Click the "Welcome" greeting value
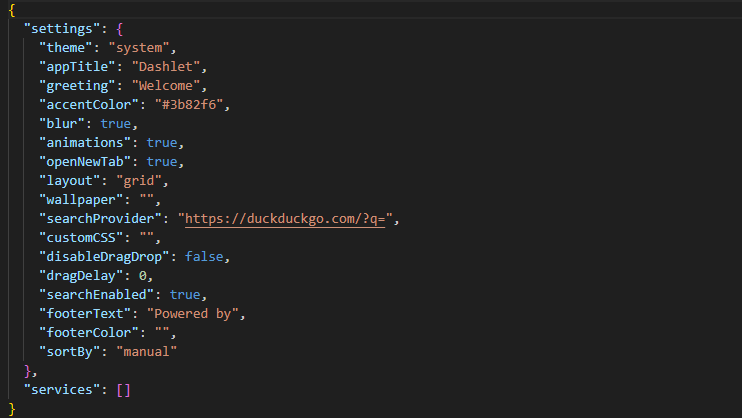Image resolution: width=742 pixels, height=418 pixels. (x=169, y=85)
